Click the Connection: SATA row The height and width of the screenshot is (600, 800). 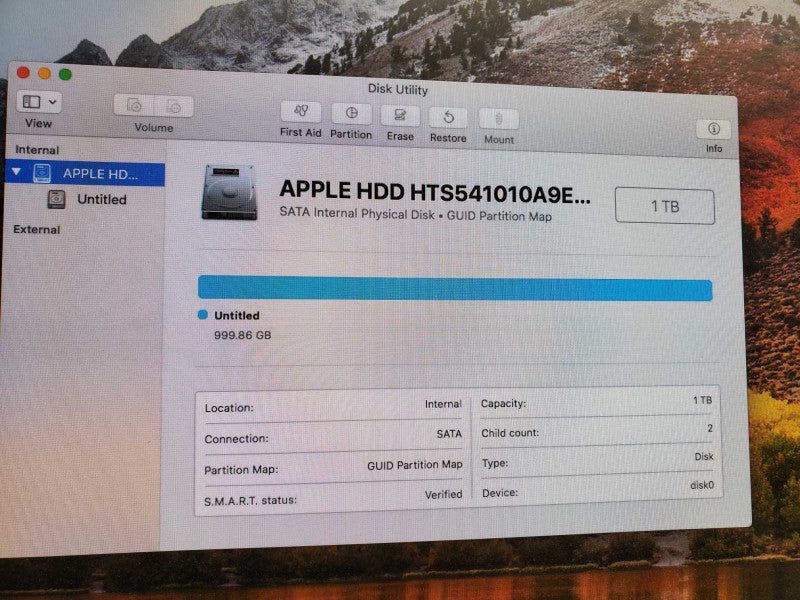pos(333,437)
